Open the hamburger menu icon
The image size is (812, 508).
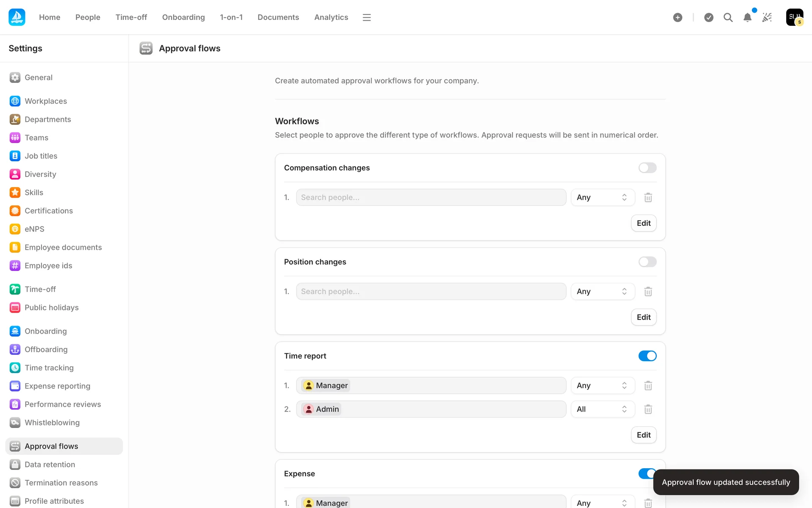pyautogui.click(x=367, y=17)
